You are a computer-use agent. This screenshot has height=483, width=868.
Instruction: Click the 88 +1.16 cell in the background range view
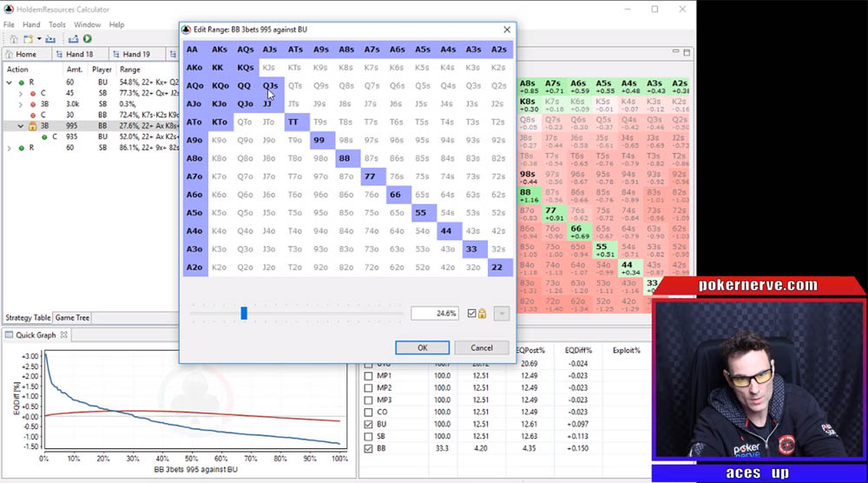[529, 195]
